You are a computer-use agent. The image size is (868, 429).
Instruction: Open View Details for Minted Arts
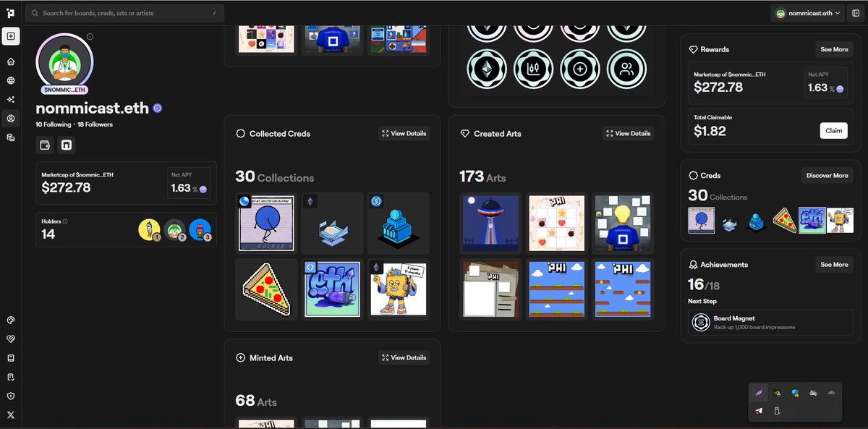coord(404,357)
